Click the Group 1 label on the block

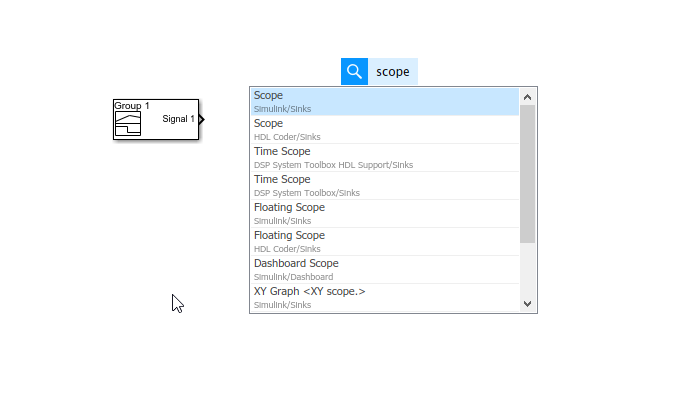click(132, 106)
